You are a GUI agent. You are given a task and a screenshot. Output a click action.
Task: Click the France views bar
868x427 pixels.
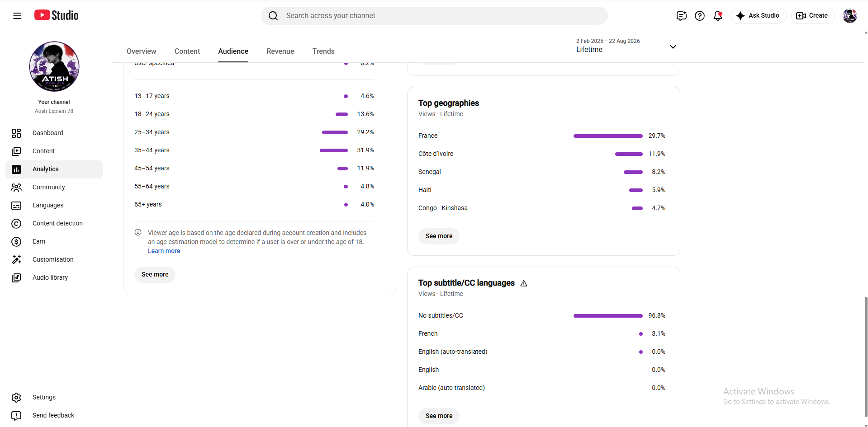coord(608,136)
